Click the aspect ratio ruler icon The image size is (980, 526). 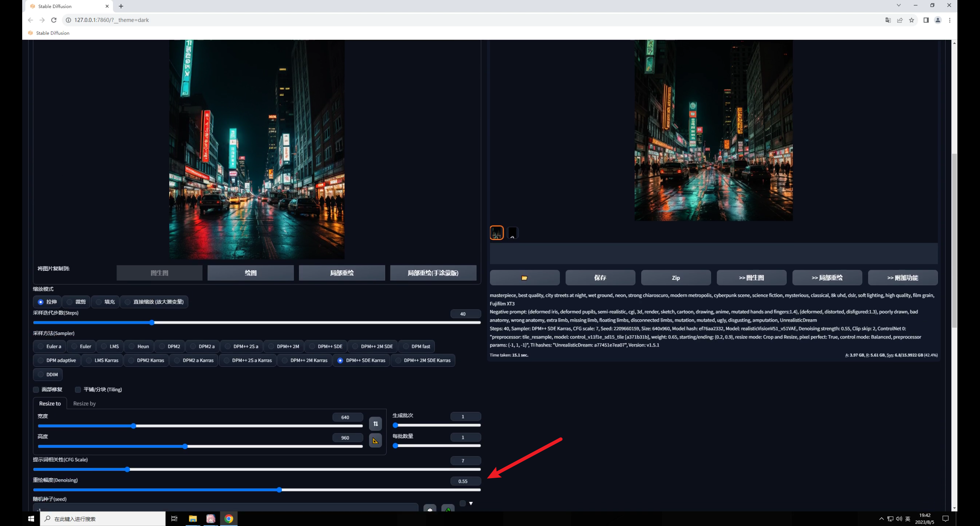coord(375,441)
